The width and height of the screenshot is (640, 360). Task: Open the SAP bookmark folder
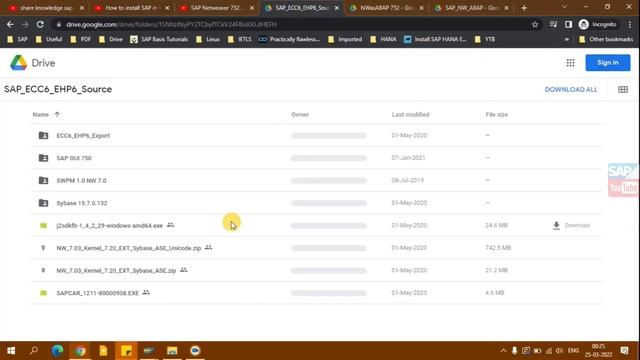click(x=18, y=39)
